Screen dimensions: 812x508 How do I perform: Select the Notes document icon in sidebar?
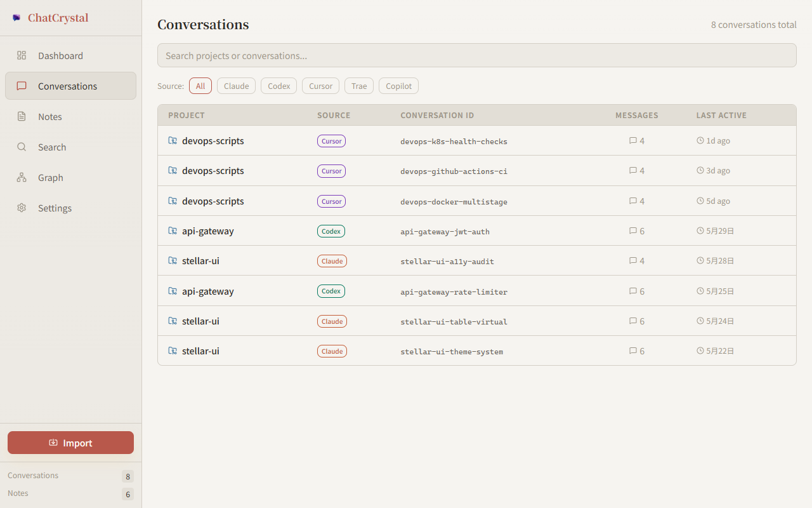pos(22,116)
